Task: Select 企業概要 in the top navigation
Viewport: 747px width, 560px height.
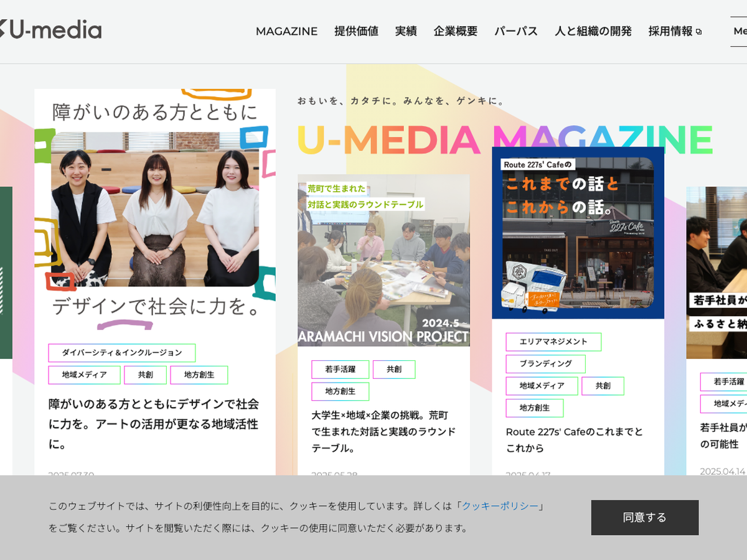Action: tap(456, 31)
